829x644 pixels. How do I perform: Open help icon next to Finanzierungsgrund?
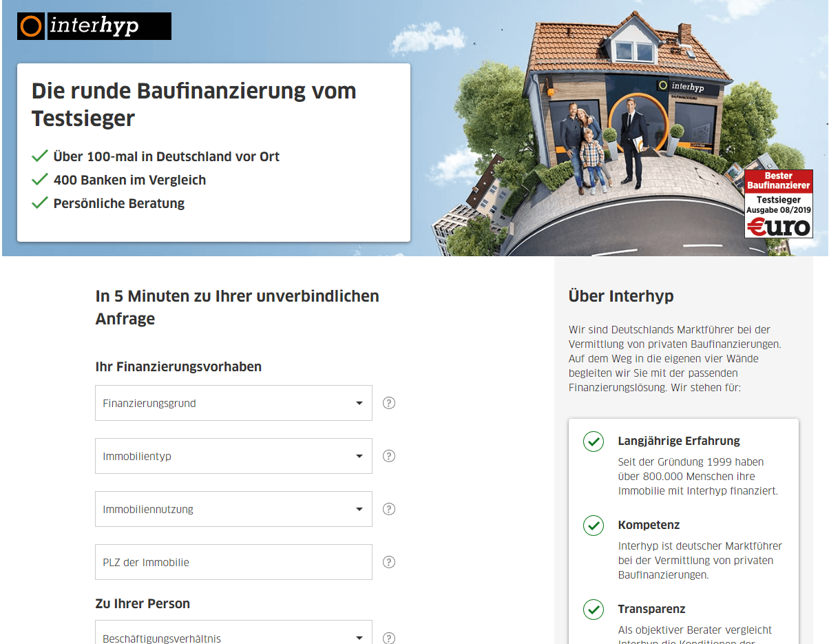[x=389, y=403]
